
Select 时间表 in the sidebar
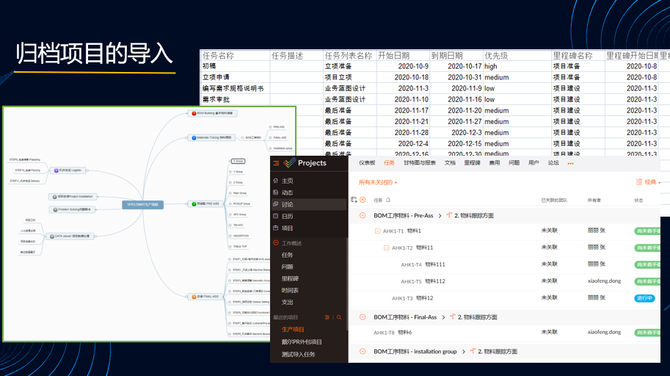290,291
